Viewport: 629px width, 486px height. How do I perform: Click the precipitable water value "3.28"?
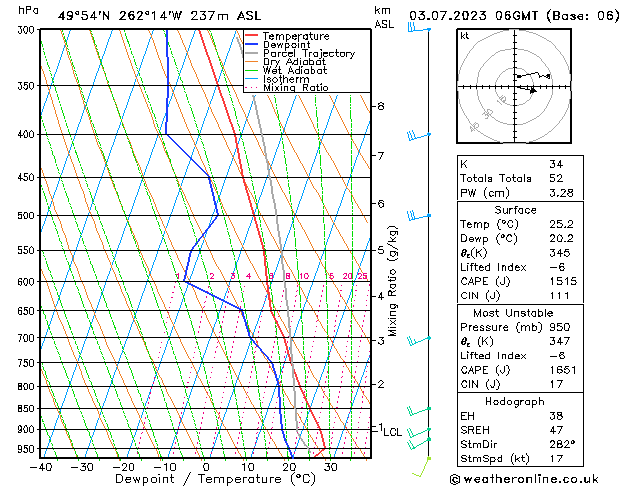click(x=561, y=193)
